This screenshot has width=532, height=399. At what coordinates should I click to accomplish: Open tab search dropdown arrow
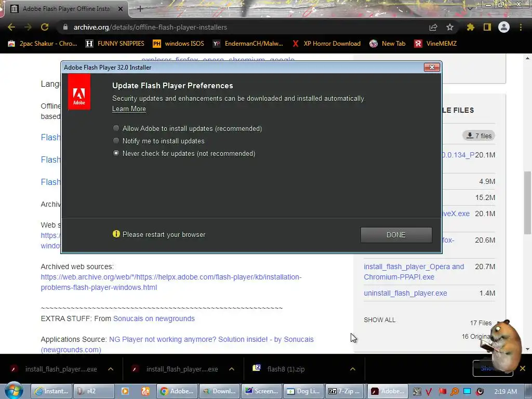point(470,8)
